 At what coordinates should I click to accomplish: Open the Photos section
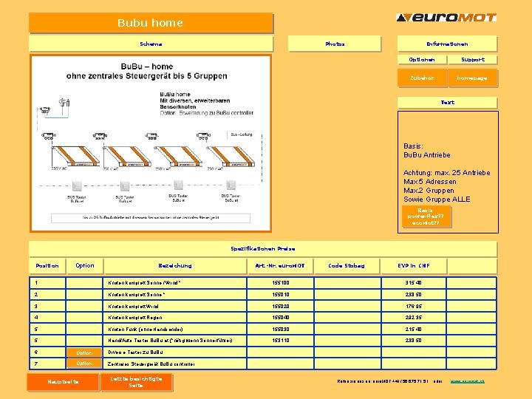coord(335,44)
